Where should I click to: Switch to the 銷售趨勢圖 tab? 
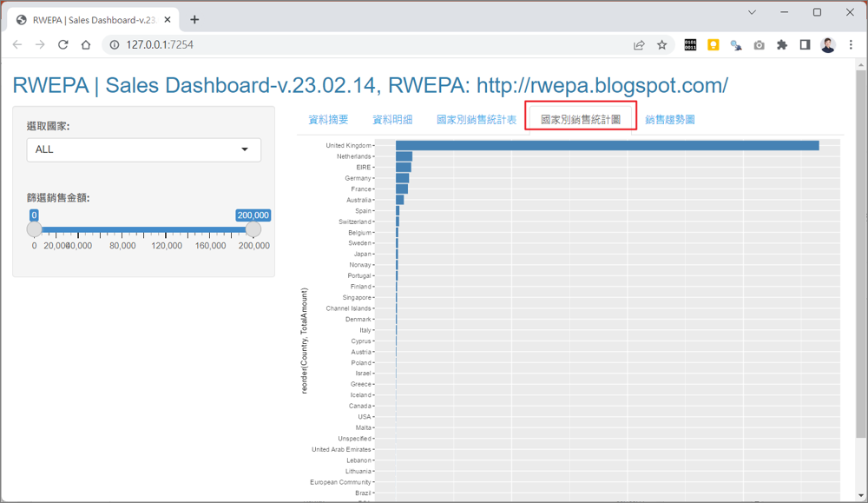(x=669, y=120)
